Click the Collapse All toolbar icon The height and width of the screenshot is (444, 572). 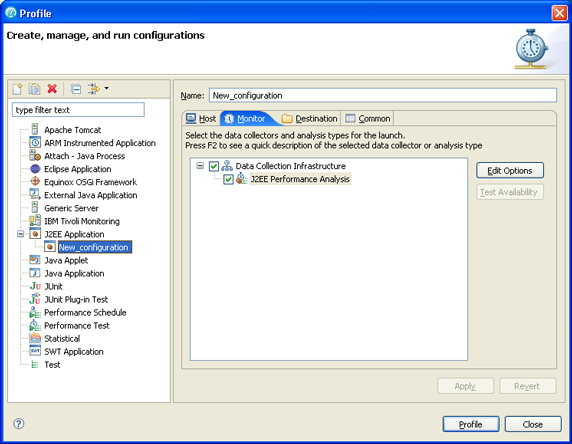(x=76, y=89)
